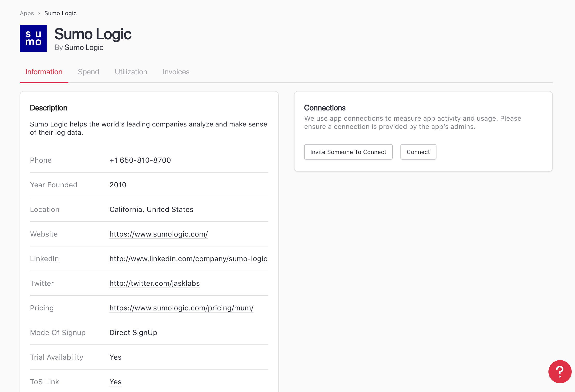This screenshot has width=575, height=392.
Task: Open the sumologic.com website link
Action: [158, 234]
